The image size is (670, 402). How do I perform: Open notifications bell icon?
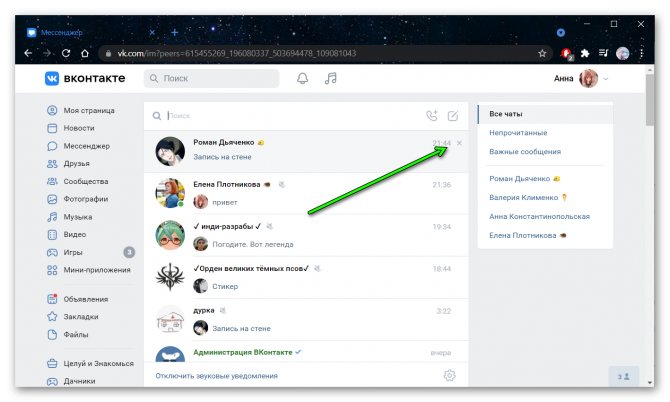point(303,78)
